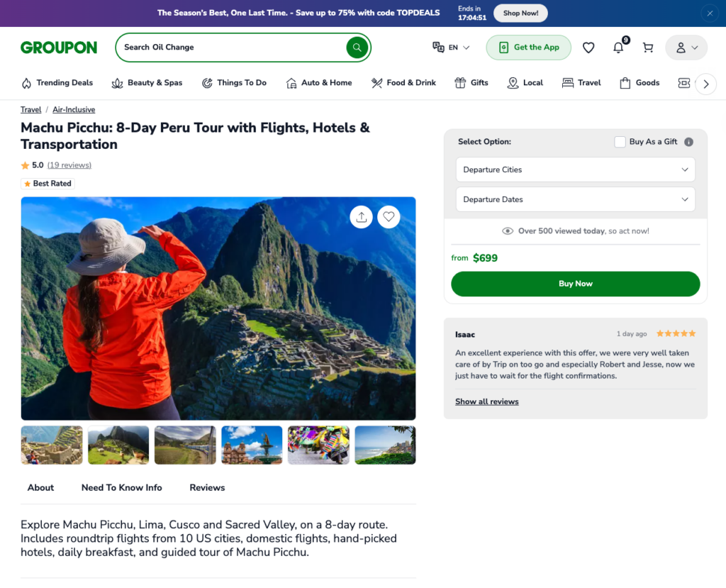Open the user account menu

[x=686, y=48]
